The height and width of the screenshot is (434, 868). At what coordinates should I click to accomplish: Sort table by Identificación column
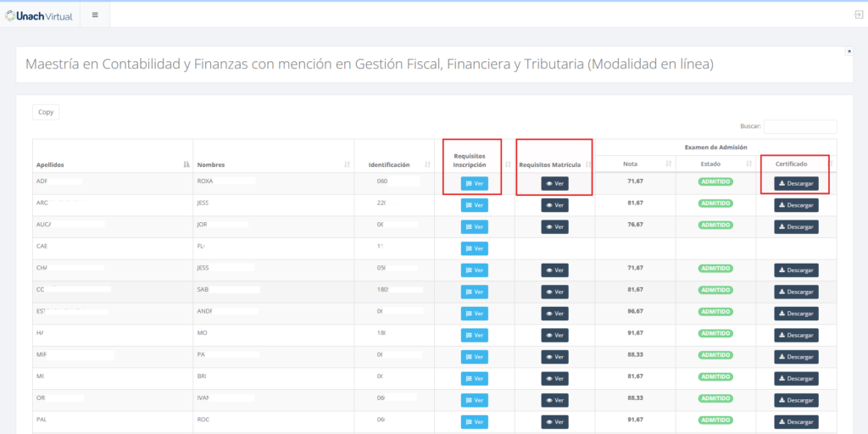393,164
